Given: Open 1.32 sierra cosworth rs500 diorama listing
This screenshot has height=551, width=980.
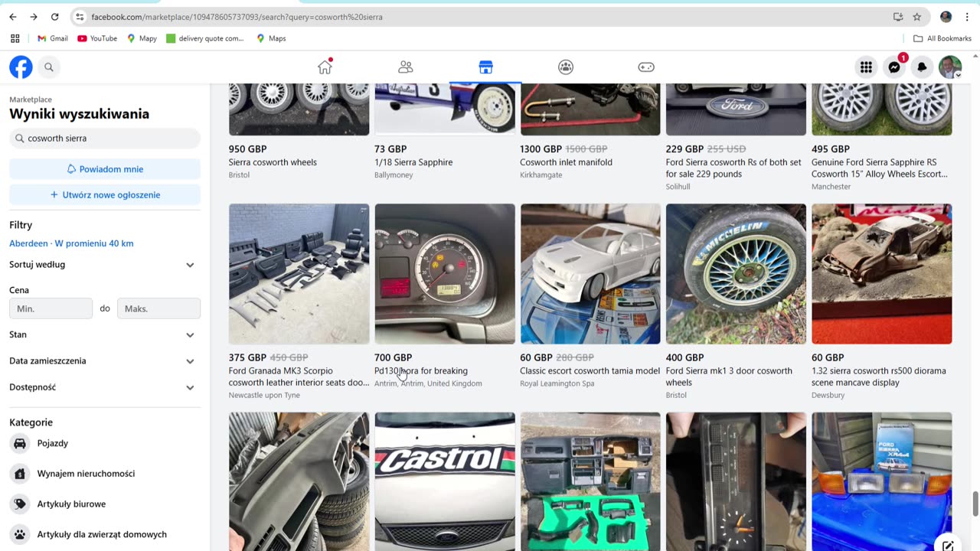Looking at the screenshot, I should point(879,377).
